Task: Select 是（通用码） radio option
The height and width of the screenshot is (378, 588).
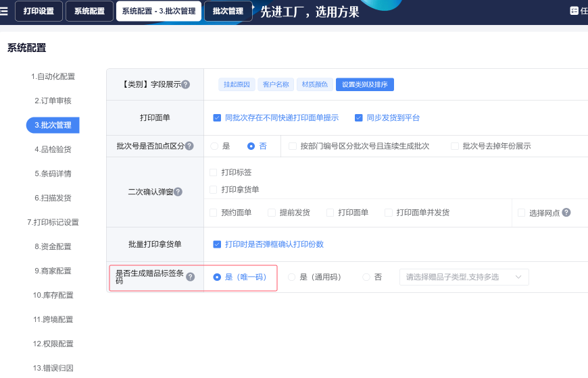Action: click(292, 277)
